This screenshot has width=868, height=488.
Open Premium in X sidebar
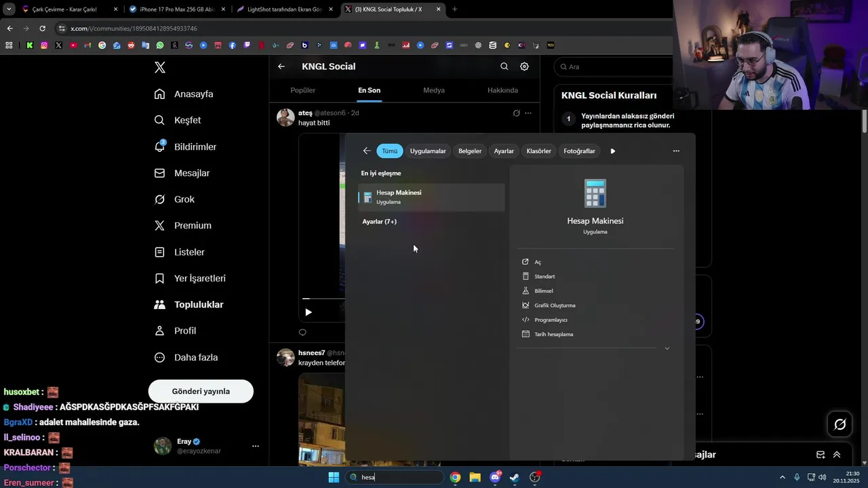pos(182,226)
